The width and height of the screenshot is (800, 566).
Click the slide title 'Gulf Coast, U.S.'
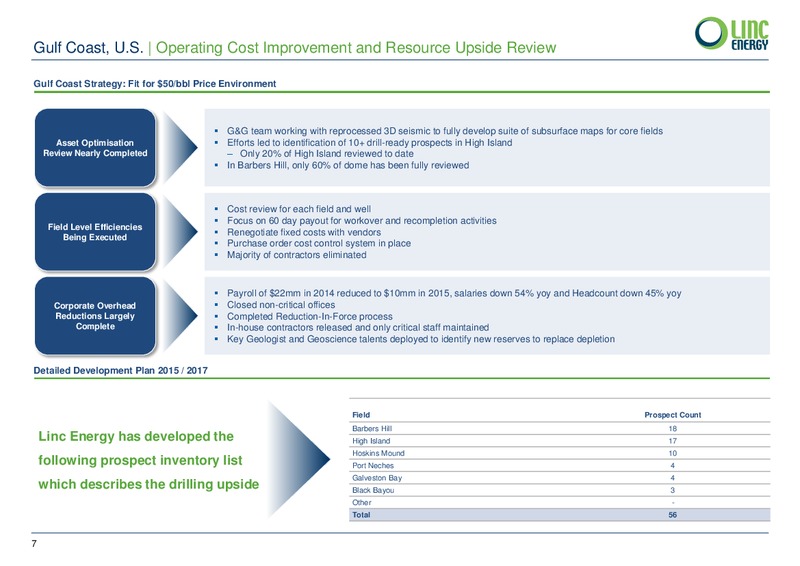(88, 47)
